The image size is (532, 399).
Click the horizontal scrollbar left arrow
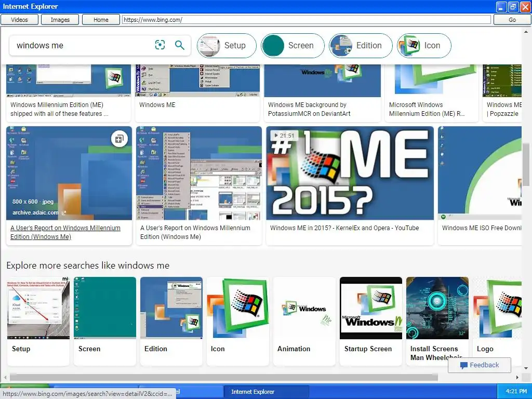5,377
